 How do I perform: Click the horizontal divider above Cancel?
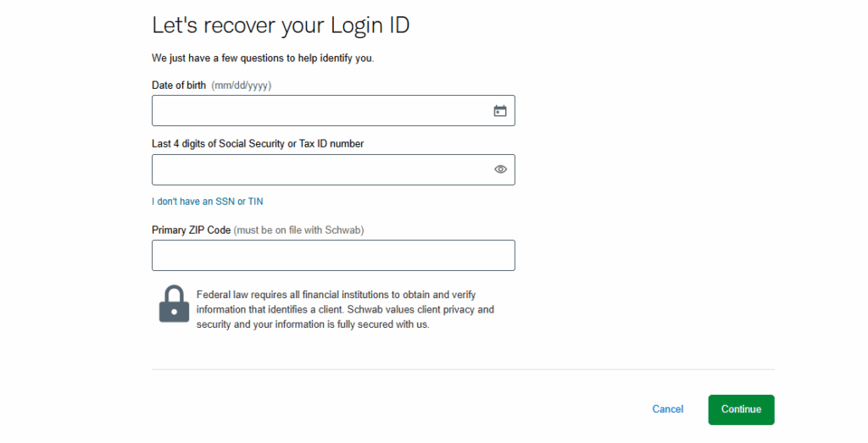[463, 369]
